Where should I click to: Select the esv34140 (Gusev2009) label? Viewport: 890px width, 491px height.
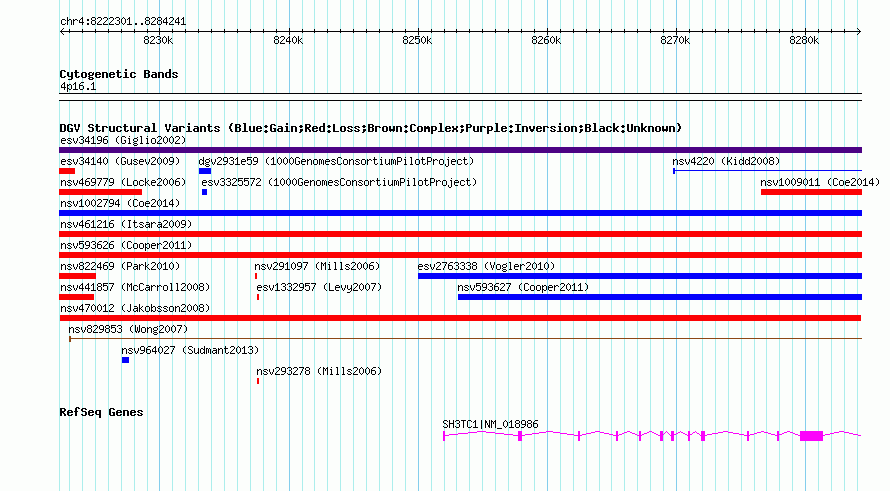(120, 161)
